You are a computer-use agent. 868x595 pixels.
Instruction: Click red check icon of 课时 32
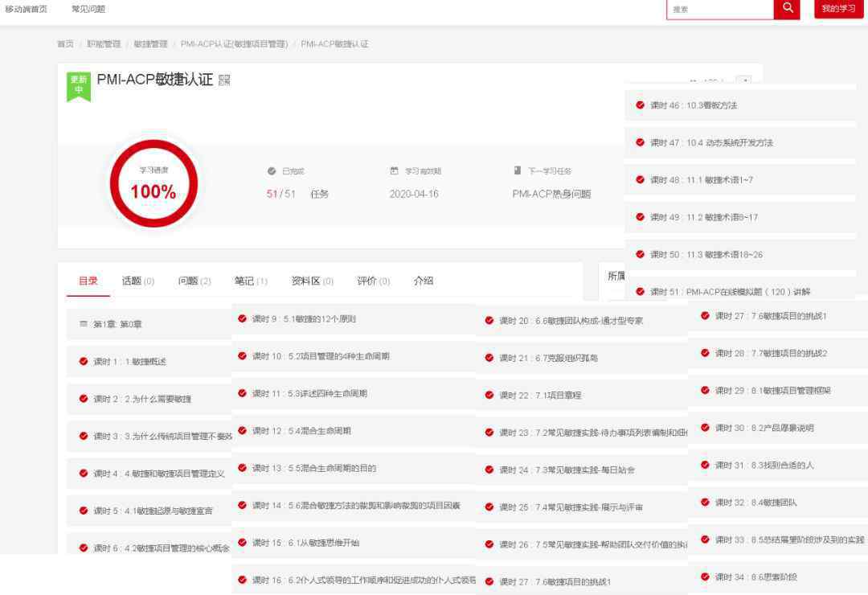pyautogui.click(x=705, y=503)
